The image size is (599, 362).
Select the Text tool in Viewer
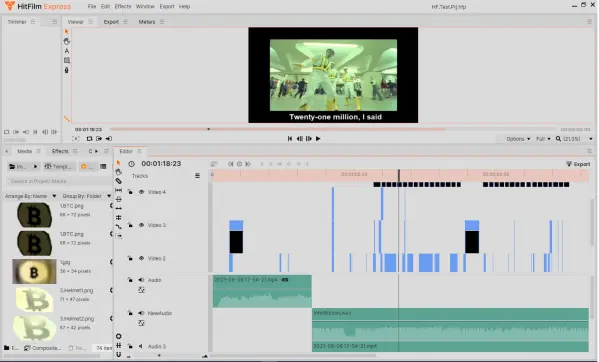[66, 51]
